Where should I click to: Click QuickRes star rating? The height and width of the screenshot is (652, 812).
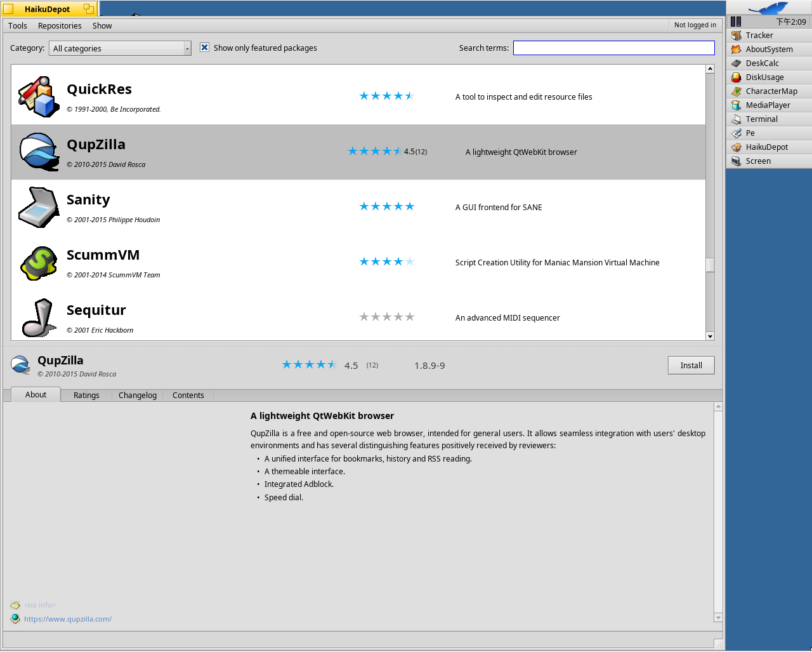(386, 96)
